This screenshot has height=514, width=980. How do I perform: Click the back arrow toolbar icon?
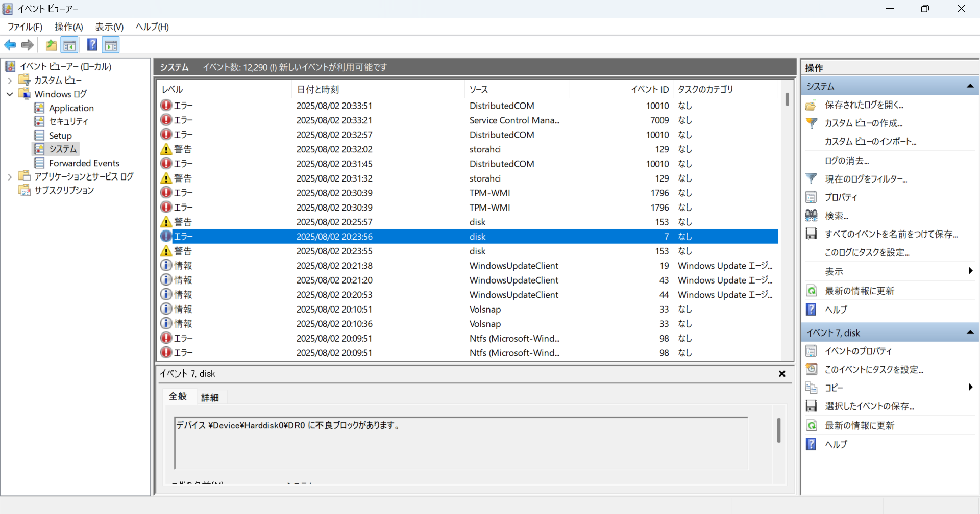tap(10, 45)
